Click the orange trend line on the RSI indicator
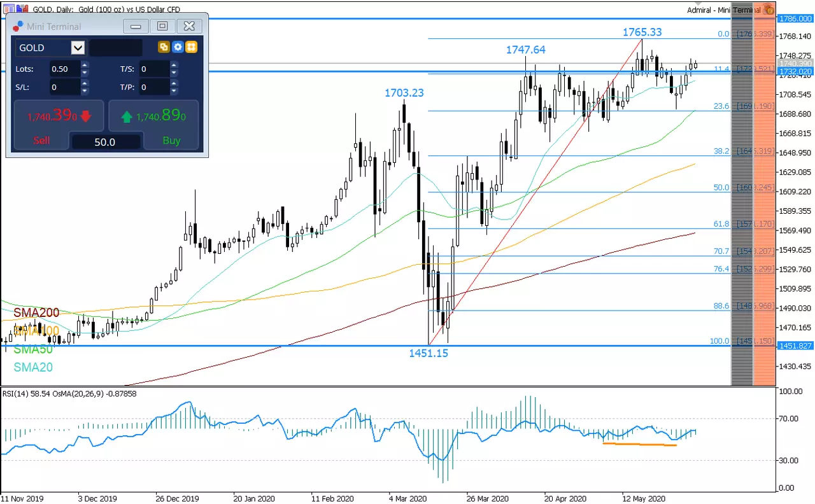This screenshot has height=504, width=815. click(639, 444)
